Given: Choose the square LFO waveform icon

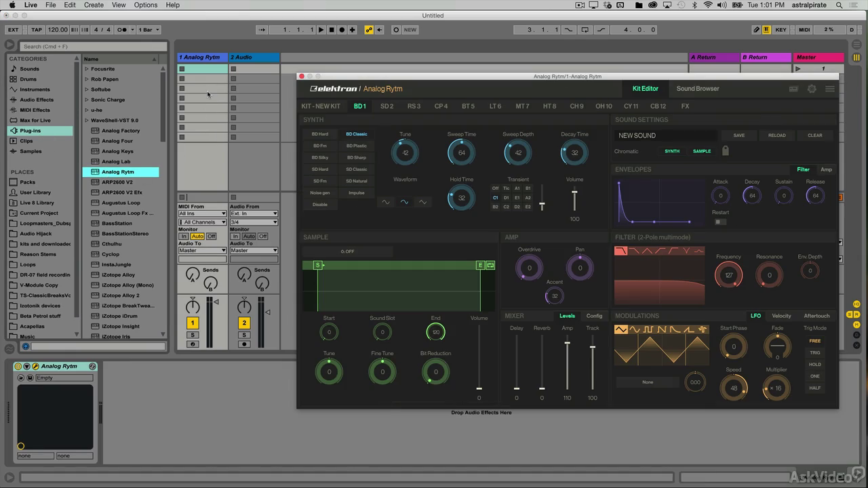Looking at the screenshot, I should pos(649,329).
